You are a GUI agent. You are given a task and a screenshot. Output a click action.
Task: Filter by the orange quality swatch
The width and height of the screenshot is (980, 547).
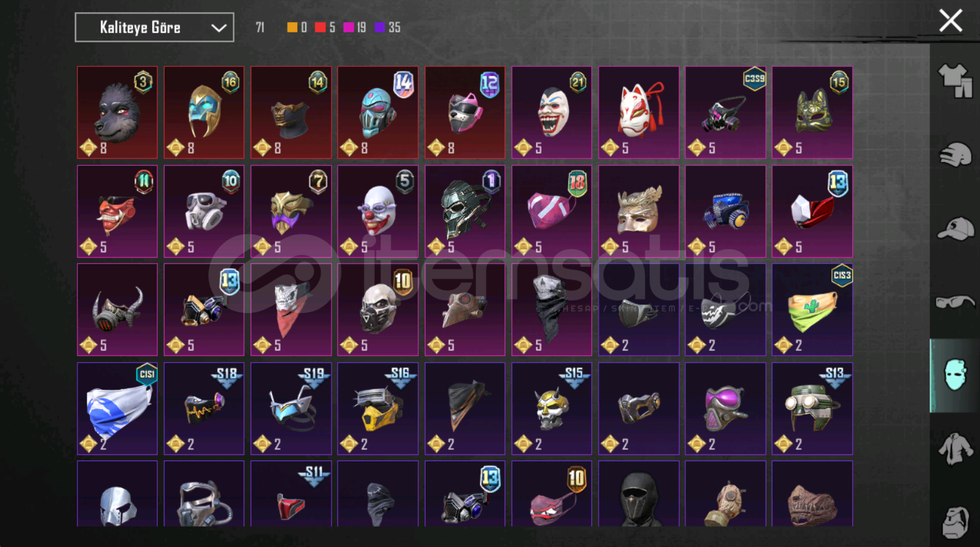point(292,27)
